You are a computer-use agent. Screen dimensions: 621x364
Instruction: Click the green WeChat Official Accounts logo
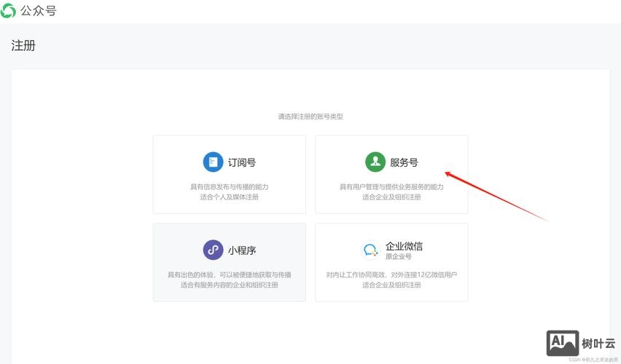pos(8,11)
